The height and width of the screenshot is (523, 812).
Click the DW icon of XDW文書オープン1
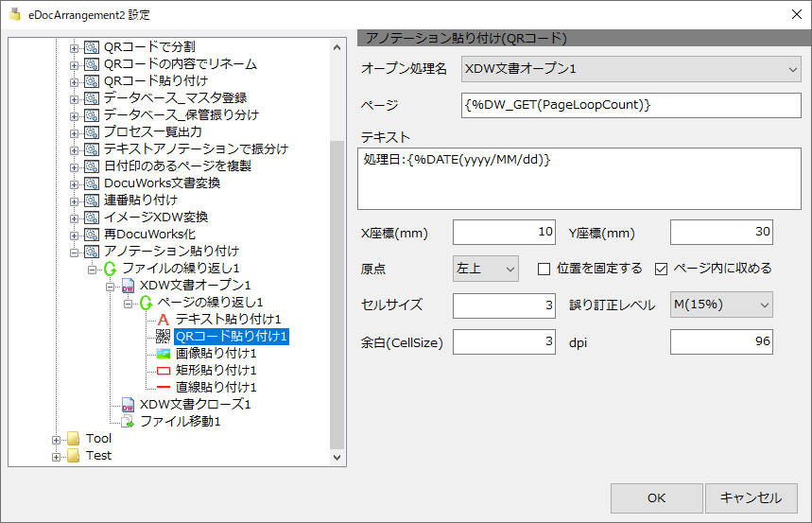point(128,287)
